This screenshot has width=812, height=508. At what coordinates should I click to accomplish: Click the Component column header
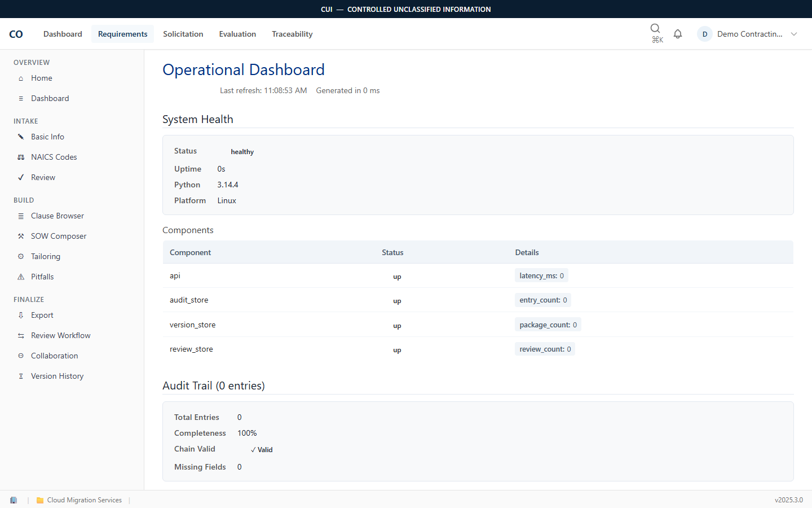(190, 252)
